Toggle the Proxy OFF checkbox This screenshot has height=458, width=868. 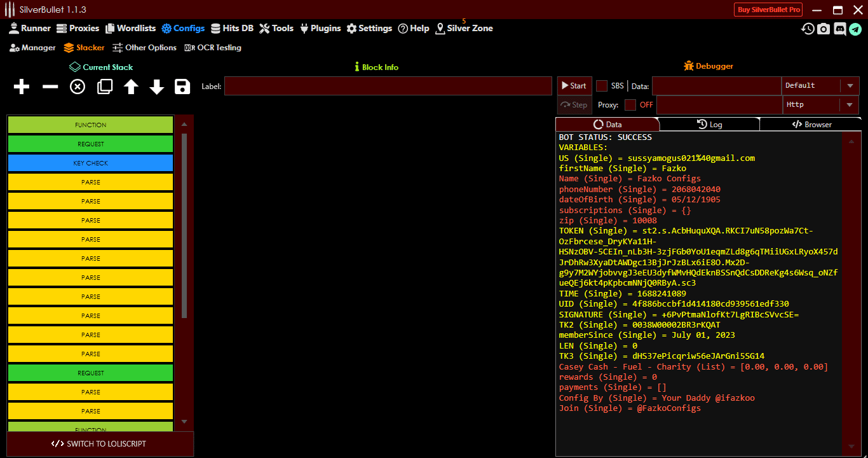(632, 104)
